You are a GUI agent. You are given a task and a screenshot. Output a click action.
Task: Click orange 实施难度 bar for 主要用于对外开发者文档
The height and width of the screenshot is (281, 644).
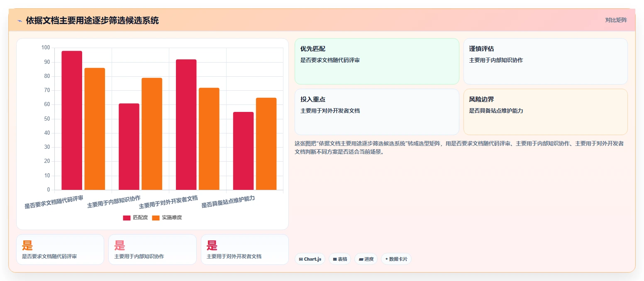[209, 139]
